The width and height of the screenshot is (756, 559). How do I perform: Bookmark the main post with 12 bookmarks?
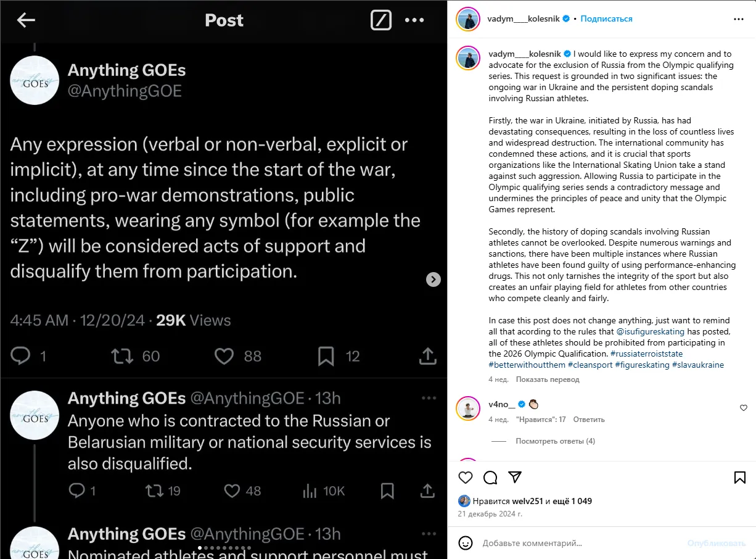(326, 355)
